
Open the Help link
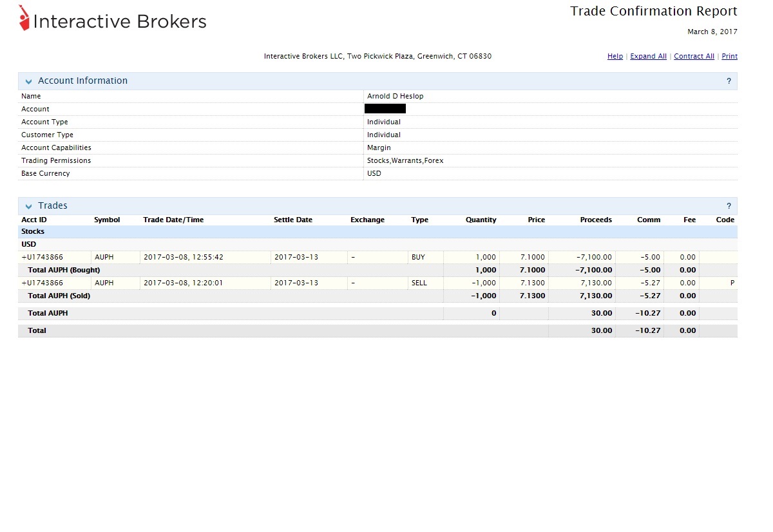pos(615,57)
